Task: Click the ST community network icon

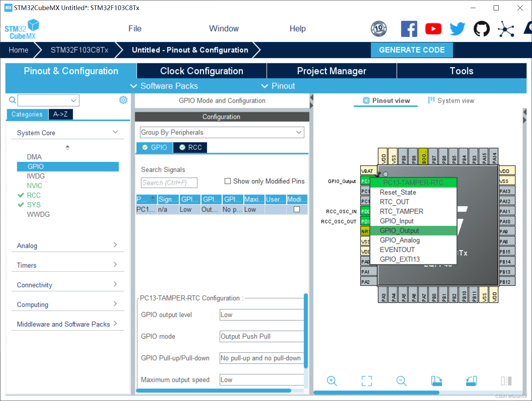Action: pos(506,29)
